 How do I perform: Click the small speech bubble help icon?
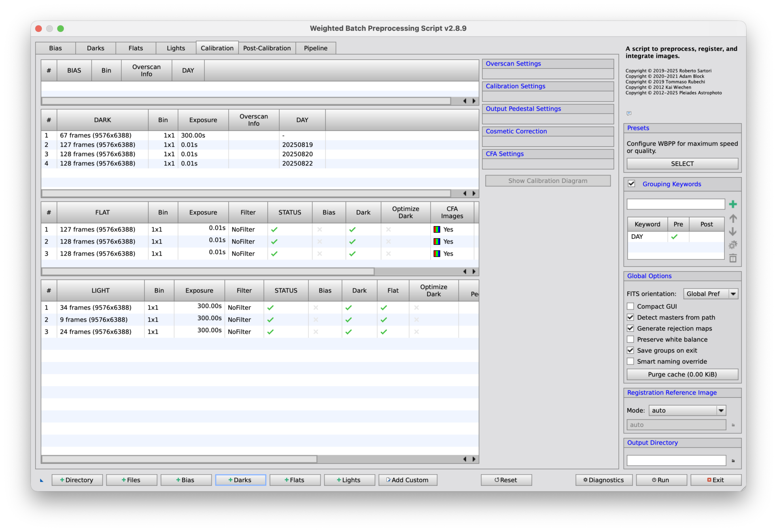(x=628, y=113)
